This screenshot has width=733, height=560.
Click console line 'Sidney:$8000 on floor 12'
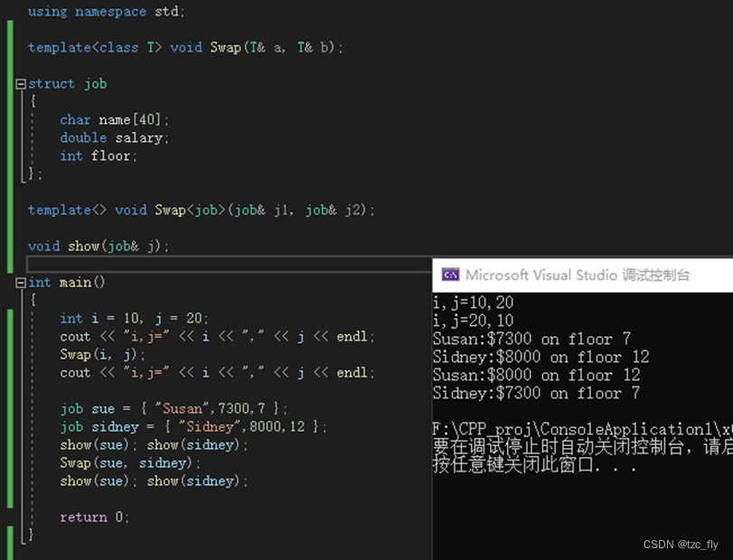[x=540, y=358]
